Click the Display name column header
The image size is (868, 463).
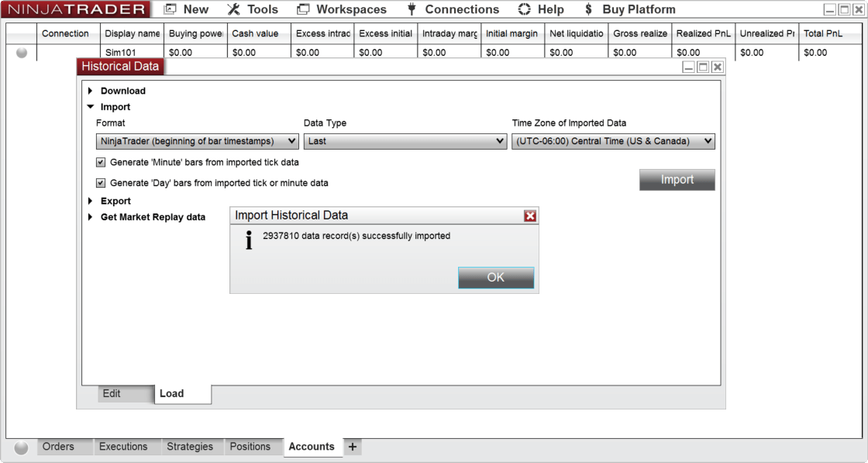coord(132,34)
